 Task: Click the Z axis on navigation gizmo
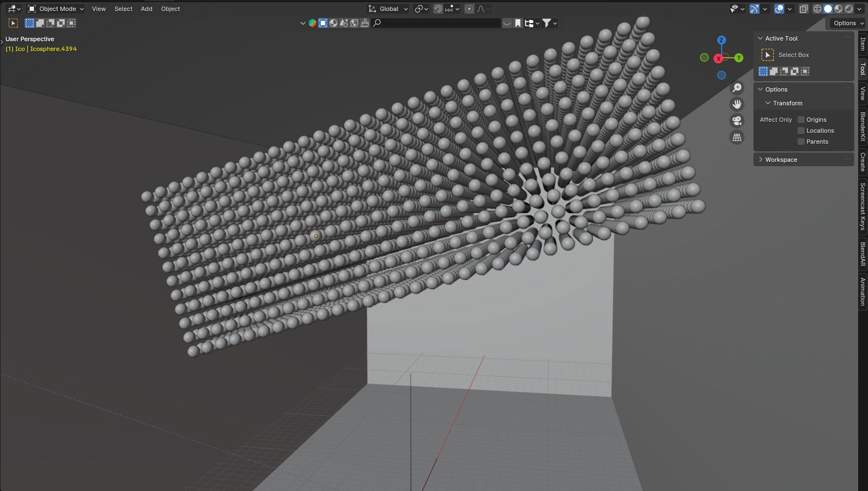[x=722, y=40]
